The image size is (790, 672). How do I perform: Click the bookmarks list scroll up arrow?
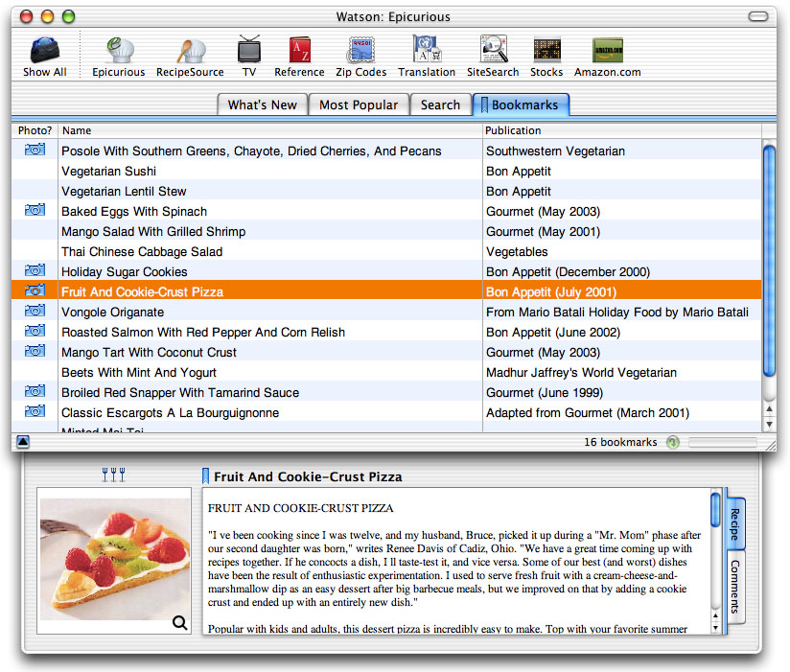click(x=769, y=409)
